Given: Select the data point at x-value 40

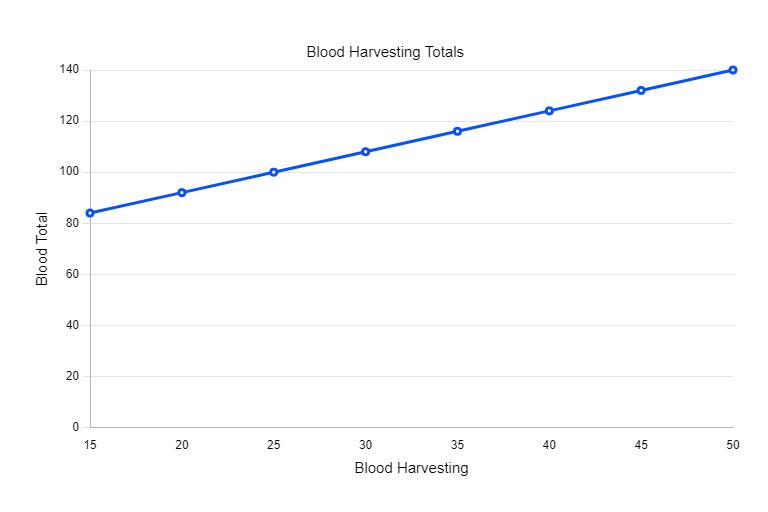Looking at the screenshot, I should pyautogui.click(x=549, y=111).
